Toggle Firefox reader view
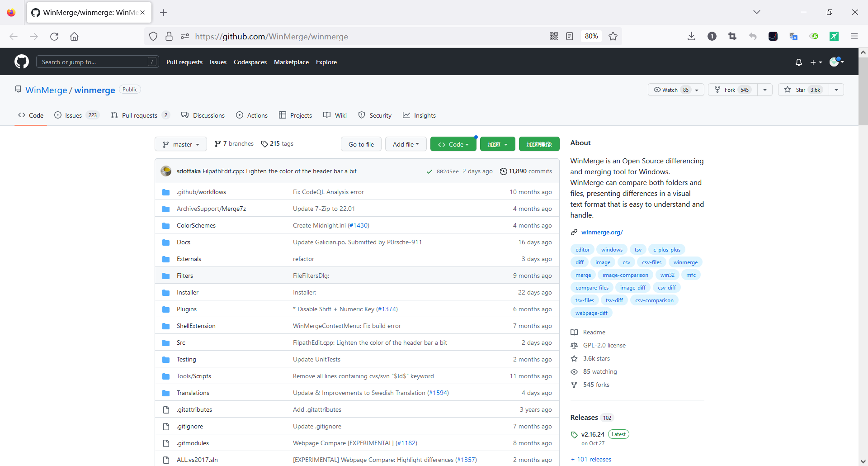868x466 pixels. click(570, 36)
